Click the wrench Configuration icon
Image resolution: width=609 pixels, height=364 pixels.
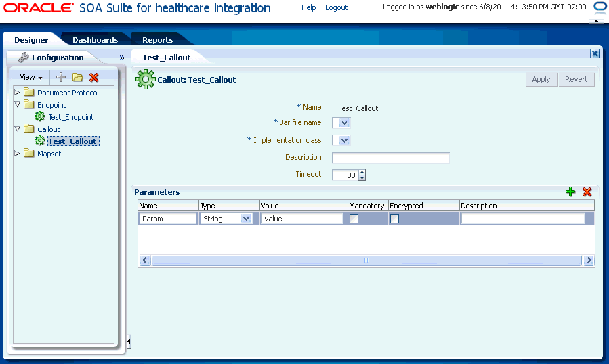pyautogui.click(x=23, y=58)
